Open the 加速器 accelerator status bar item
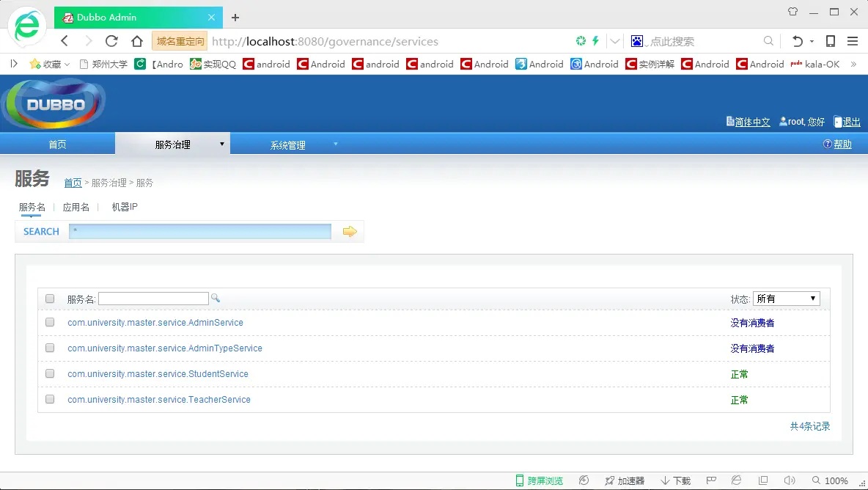The width and height of the screenshot is (868, 490). pos(625,480)
